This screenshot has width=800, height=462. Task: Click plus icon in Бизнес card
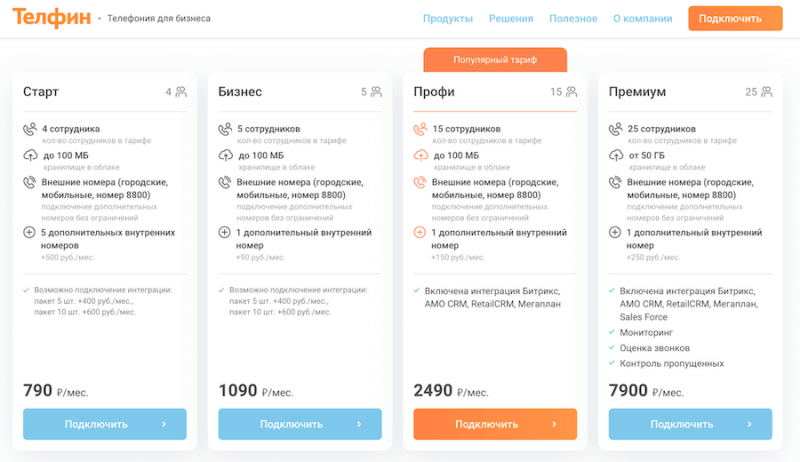tap(224, 233)
